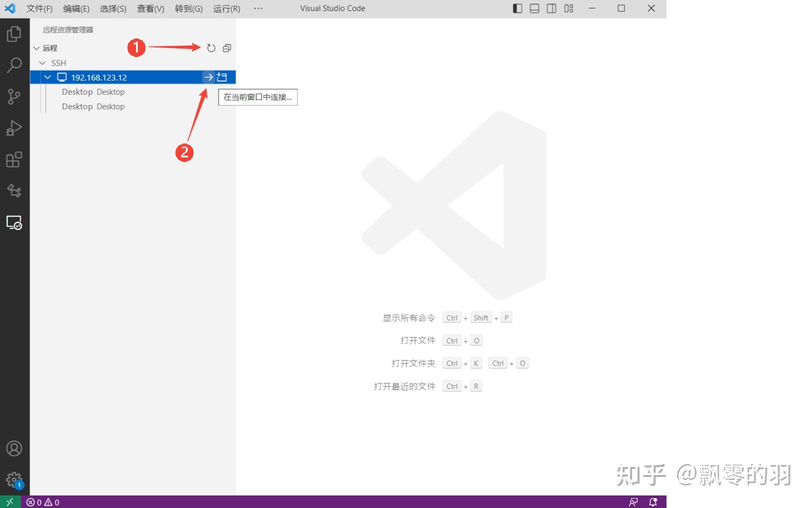Open the Run and Debug view

point(14,128)
